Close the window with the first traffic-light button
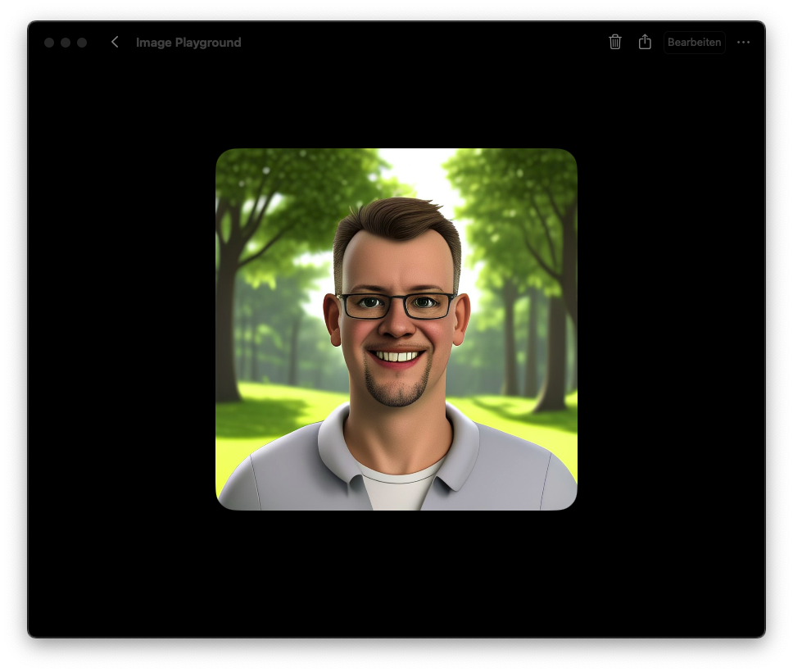793x672 pixels. [49, 43]
